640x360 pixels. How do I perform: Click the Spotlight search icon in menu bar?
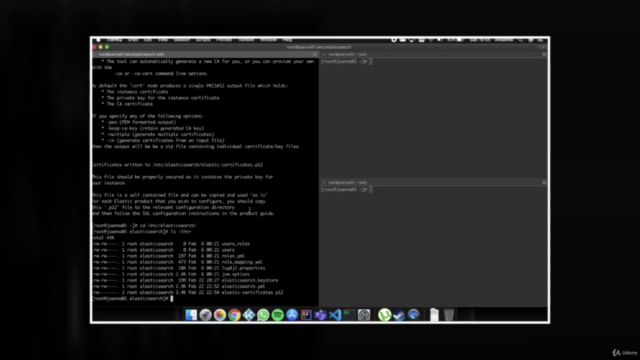coord(520,40)
